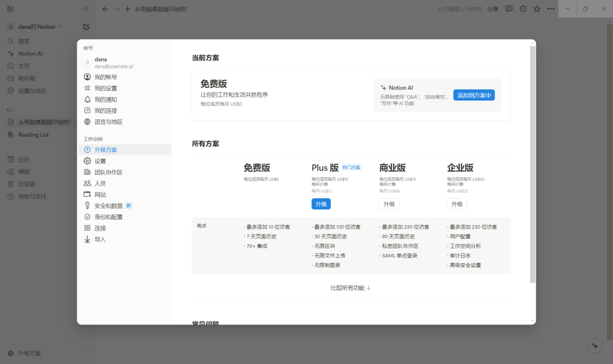Click the 无限文件上传 feature text

(x=330, y=256)
